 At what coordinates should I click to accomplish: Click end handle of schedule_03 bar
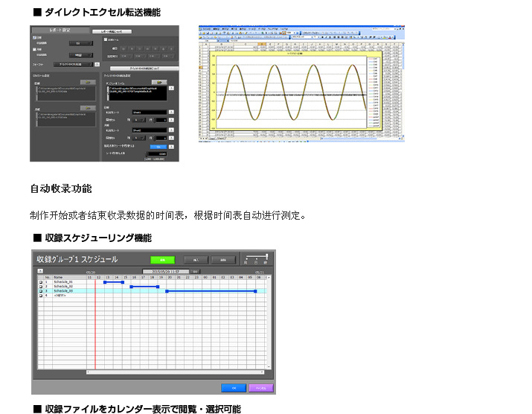255,291
